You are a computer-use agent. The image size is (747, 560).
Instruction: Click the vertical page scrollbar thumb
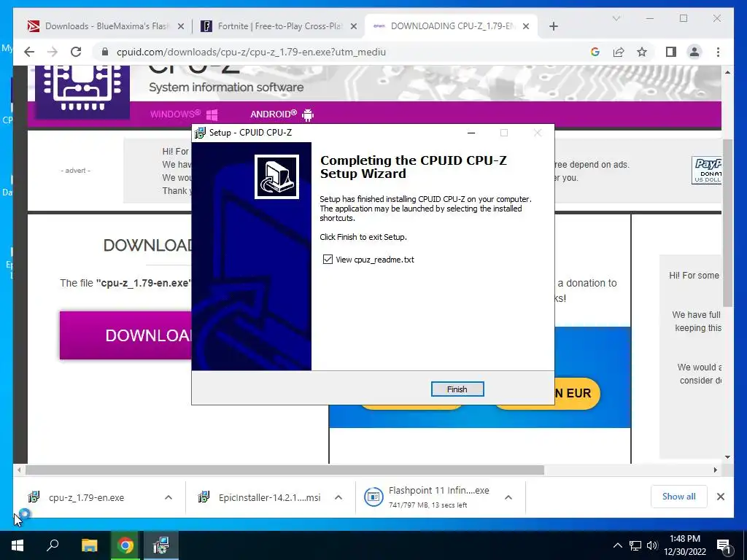pyautogui.click(x=727, y=224)
